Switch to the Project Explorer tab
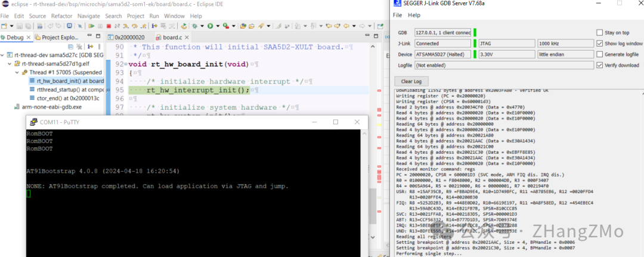This screenshot has height=257, width=644. coord(57,38)
